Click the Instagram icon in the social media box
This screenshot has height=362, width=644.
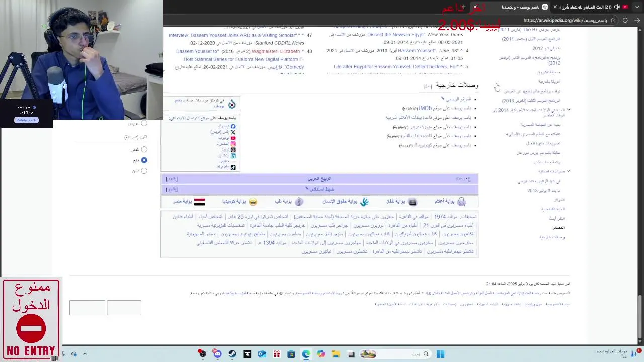click(233, 144)
